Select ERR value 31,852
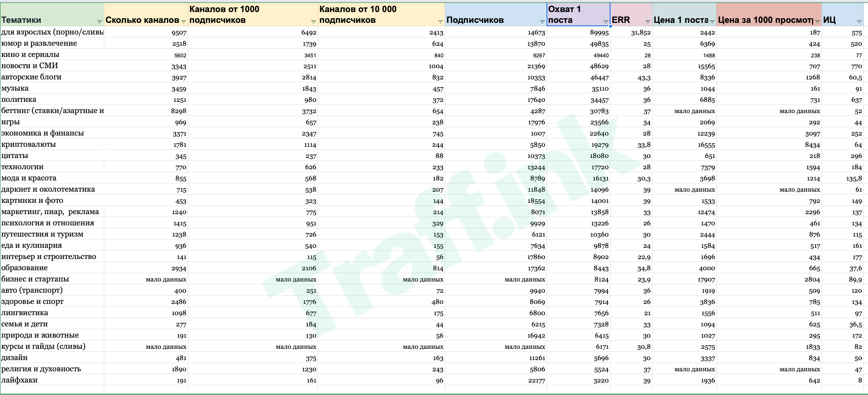 tap(631, 32)
